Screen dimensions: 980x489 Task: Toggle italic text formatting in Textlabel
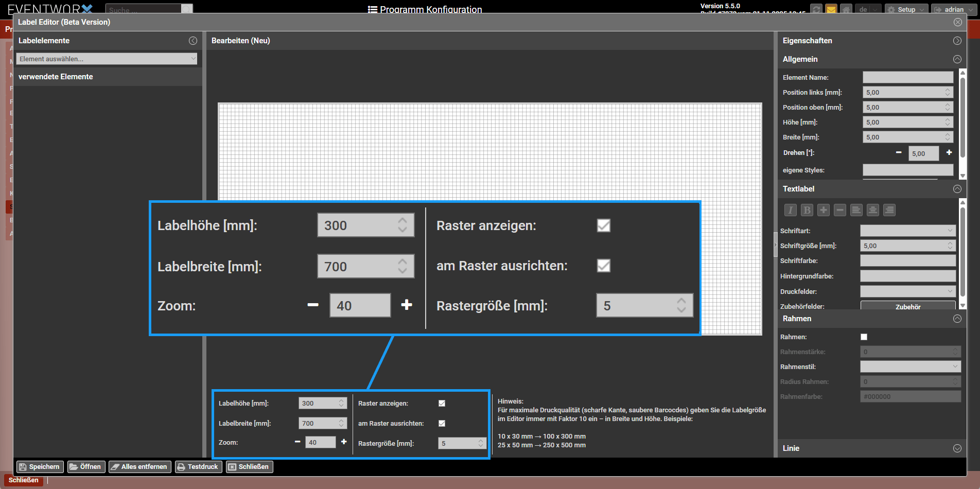[791, 210]
